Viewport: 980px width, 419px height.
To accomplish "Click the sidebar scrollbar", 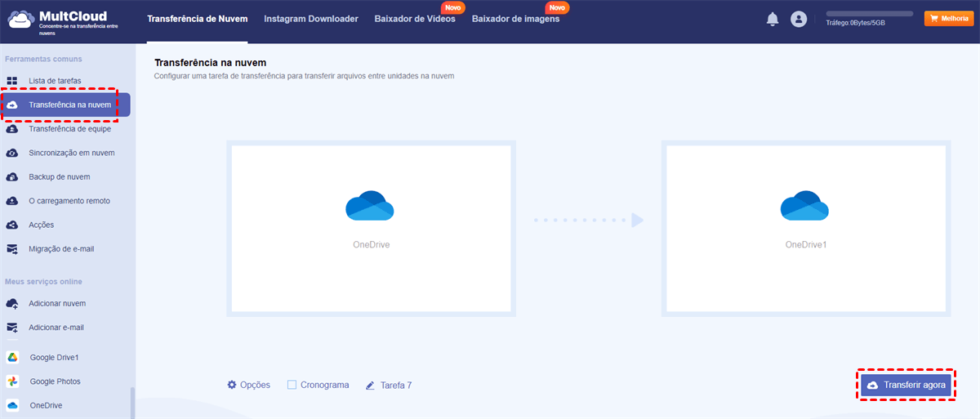I will (x=132, y=403).
